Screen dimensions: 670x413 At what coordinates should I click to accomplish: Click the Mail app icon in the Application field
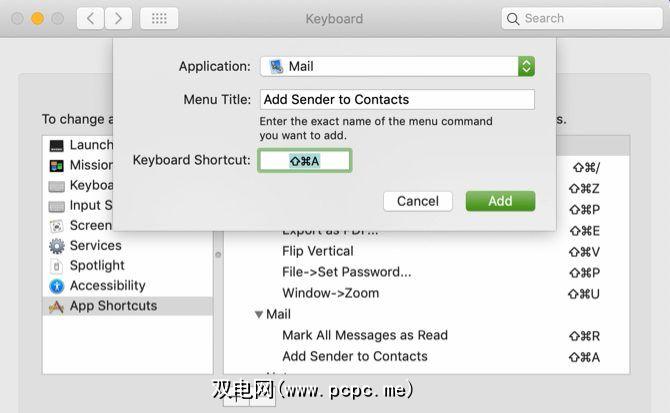[x=276, y=67]
